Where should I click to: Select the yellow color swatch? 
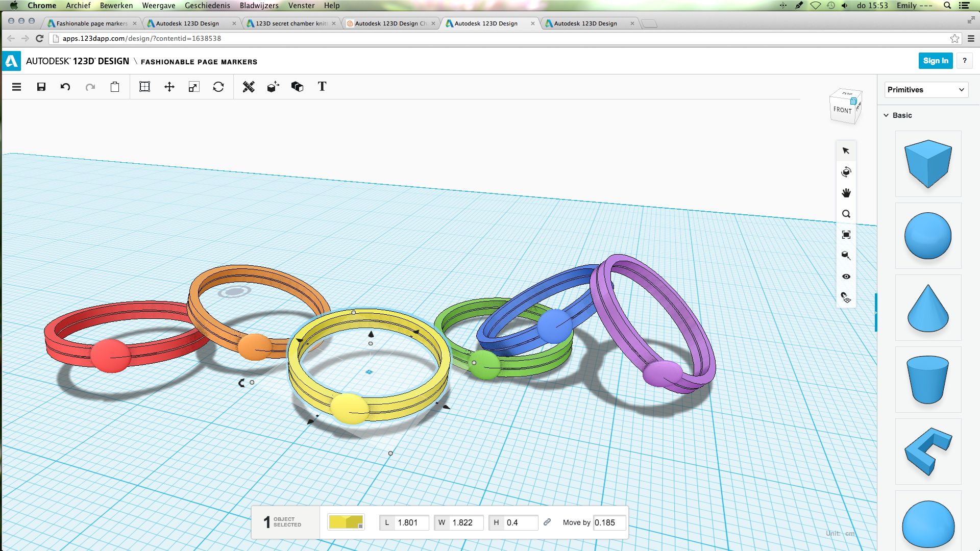coord(347,521)
